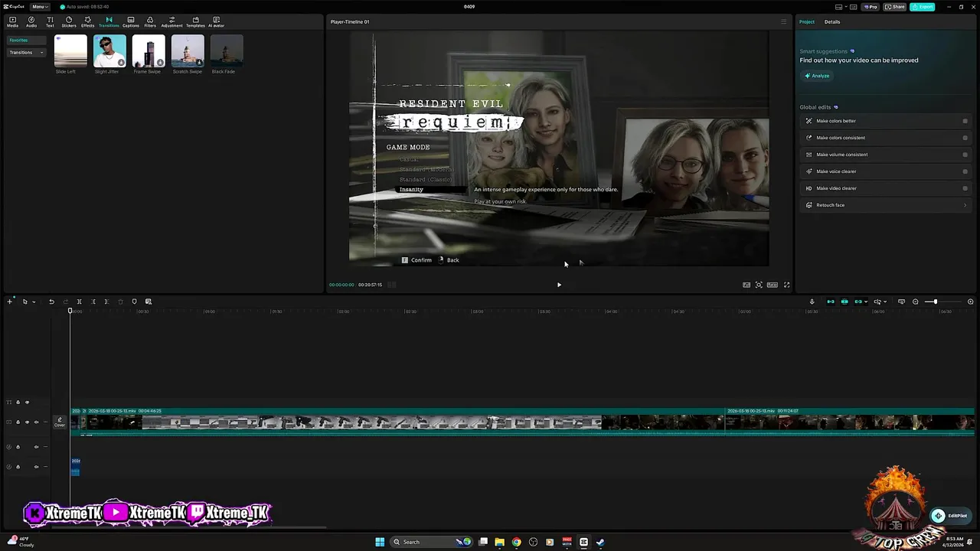The width and height of the screenshot is (980, 551).
Task: Play the preview video
Action: [x=559, y=285]
